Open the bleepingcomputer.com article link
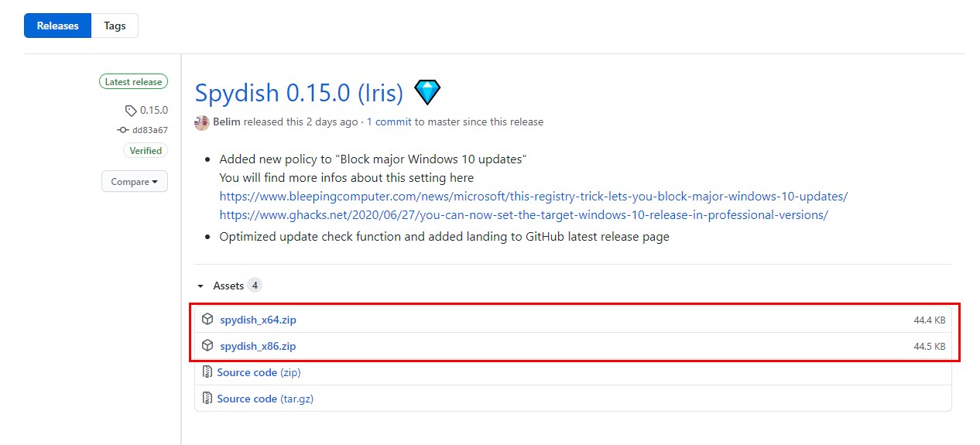Viewport: 980px width, 445px height. (x=533, y=197)
